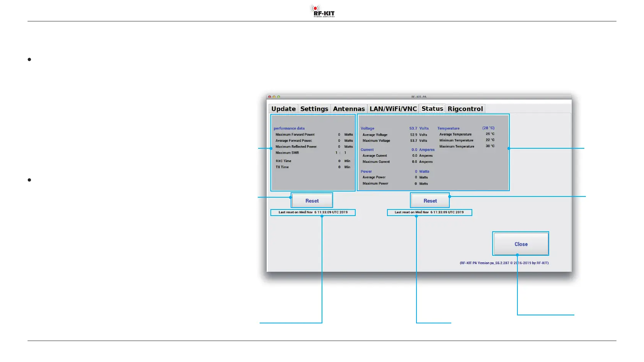The height and width of the screenshot is (362, 644).
Task: Click the 'Average Voltage' label
Action: [x=375, y=135]
